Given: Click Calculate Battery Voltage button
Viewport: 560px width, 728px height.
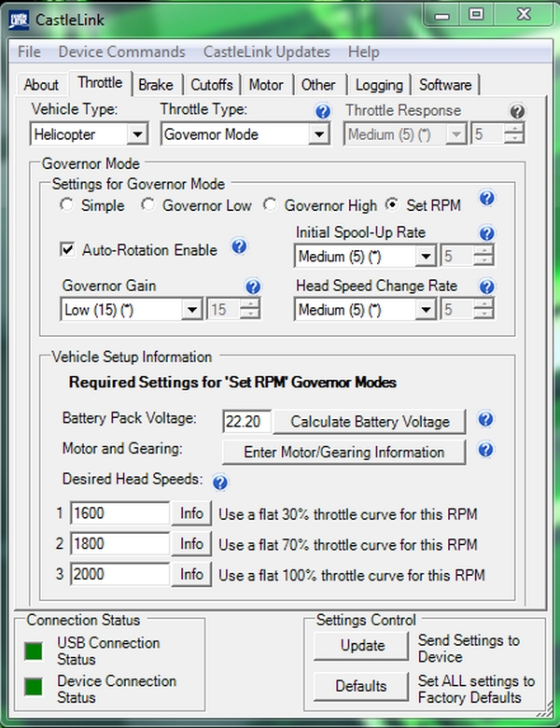Looking at the screenshot, I should (370, 422).
